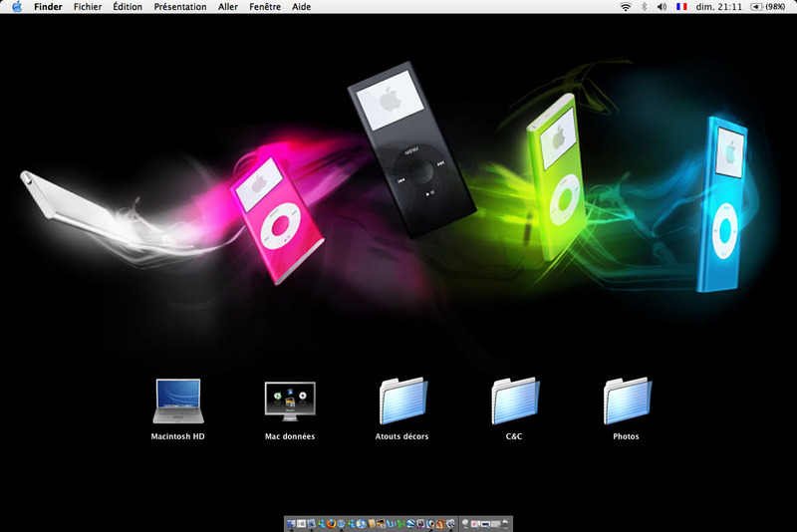
Task: Open the Présentation menu
Action: click(180, 7)
